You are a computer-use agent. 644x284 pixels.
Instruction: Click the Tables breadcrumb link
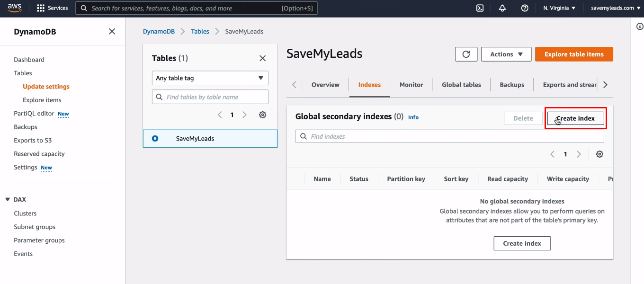point(200,31)
